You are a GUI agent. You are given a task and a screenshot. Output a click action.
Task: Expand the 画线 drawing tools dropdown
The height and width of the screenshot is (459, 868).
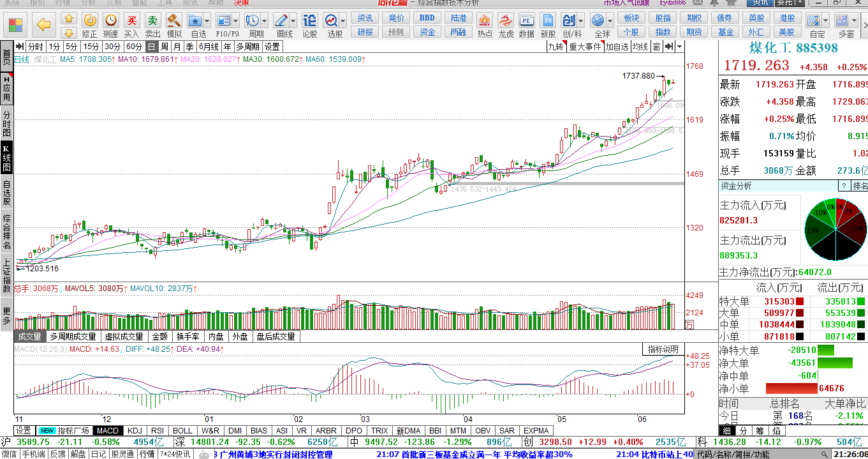(x=293, y=20)
